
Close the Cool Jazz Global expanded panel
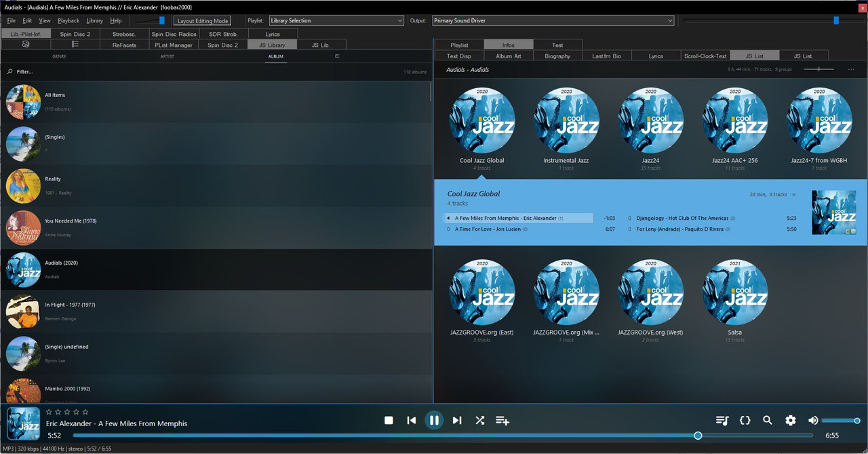794,195
